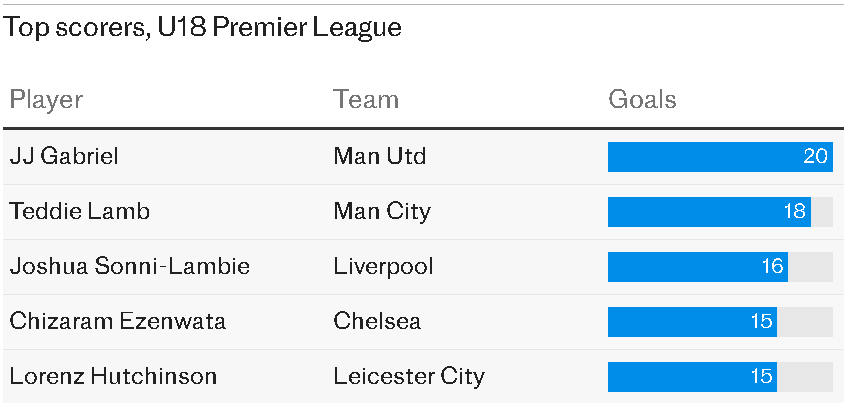849x405 pixels.
Task: Click the Man Utd team cell
Action: coord(380,156)
